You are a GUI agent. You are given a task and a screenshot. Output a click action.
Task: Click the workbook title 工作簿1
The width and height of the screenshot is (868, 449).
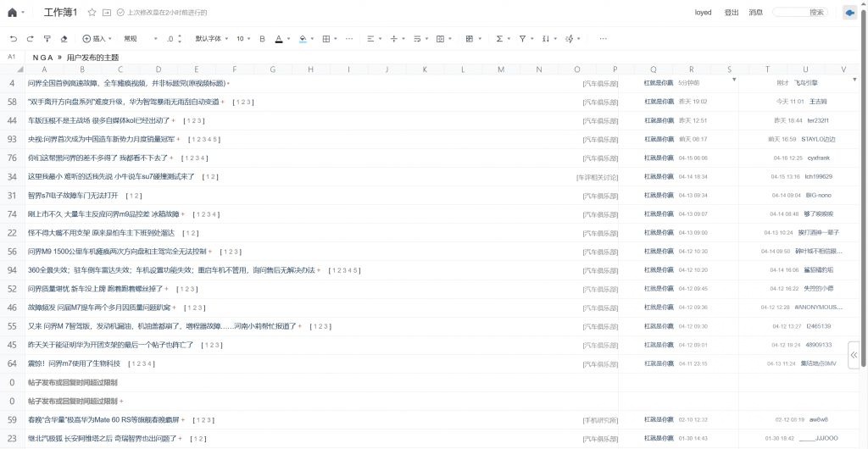tap(61, 12)
